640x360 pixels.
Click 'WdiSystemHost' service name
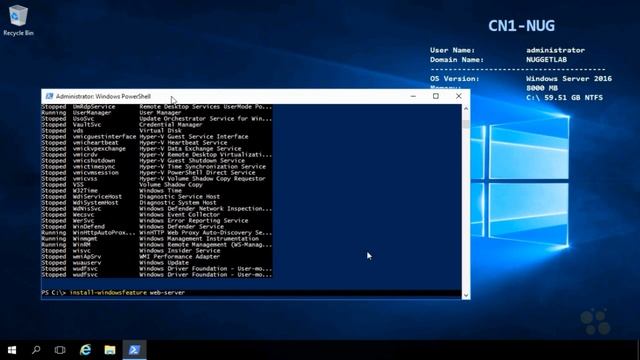[x=96, y=202]
